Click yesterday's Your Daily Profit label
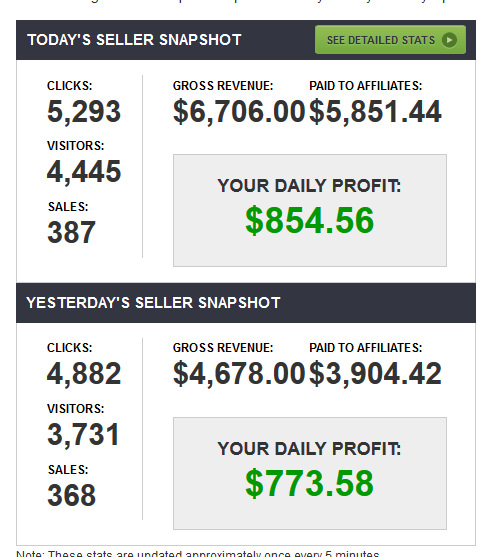This screenshot has width=487, height=557. (x=309, y=449)
